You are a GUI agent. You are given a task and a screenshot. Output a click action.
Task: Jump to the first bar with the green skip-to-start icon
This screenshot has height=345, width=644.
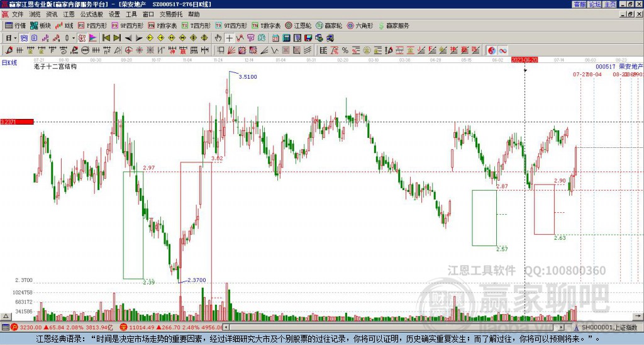(x=106, y=38)
